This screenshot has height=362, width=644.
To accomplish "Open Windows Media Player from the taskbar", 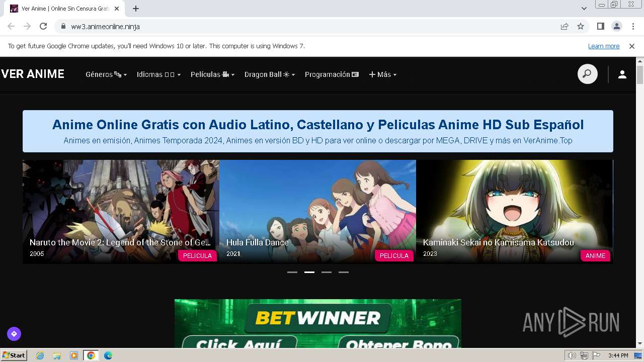I will click(74, 355).
